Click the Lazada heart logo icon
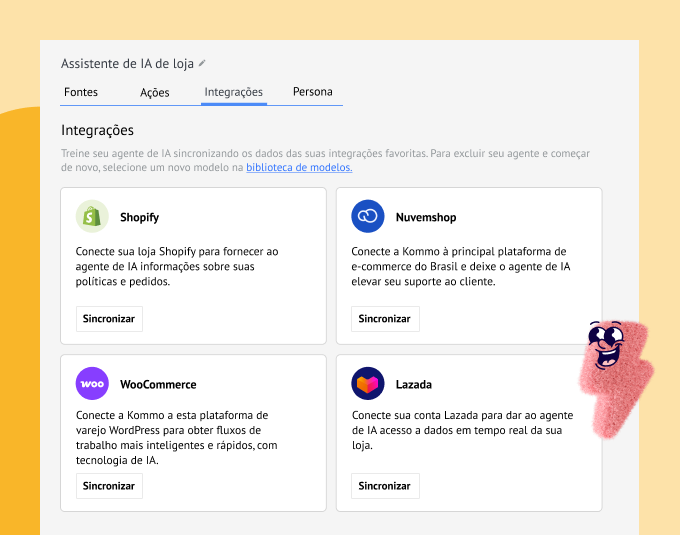Screen dimensions: 680x535 tap(368, 384)
